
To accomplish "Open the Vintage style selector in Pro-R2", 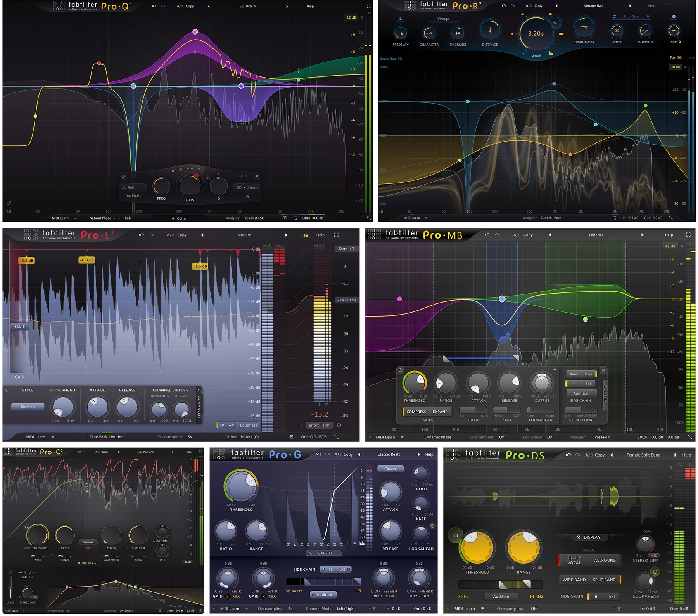I will pos(443,19).
